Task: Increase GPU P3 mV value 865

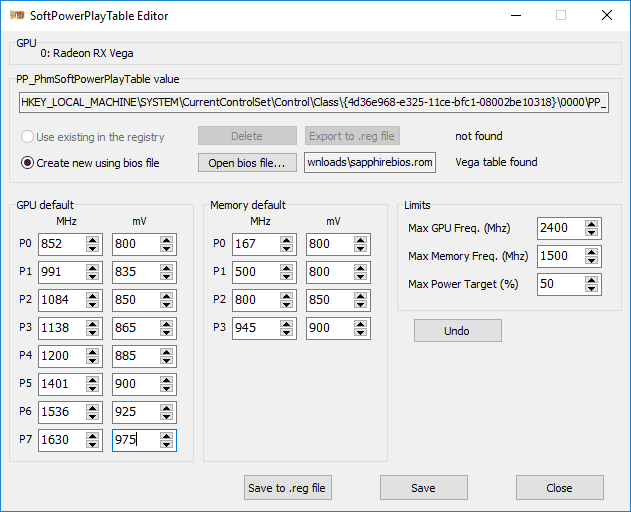Action: [166, 324]
